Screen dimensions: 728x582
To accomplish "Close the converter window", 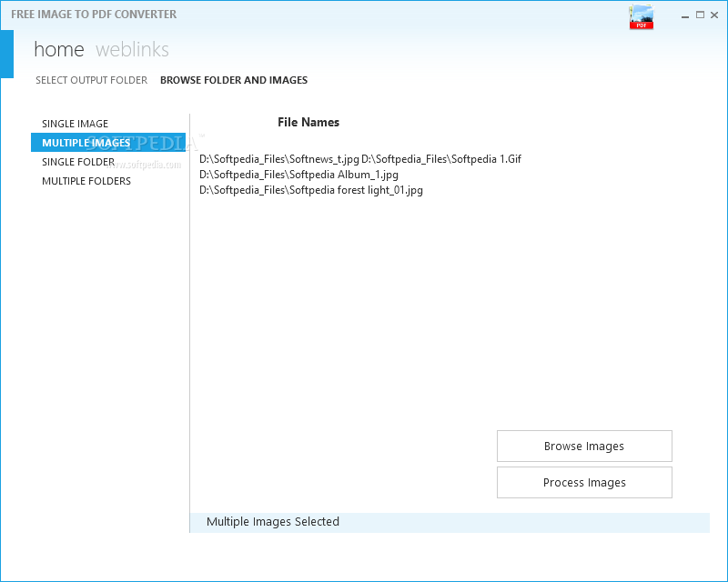I will (714, 15).
